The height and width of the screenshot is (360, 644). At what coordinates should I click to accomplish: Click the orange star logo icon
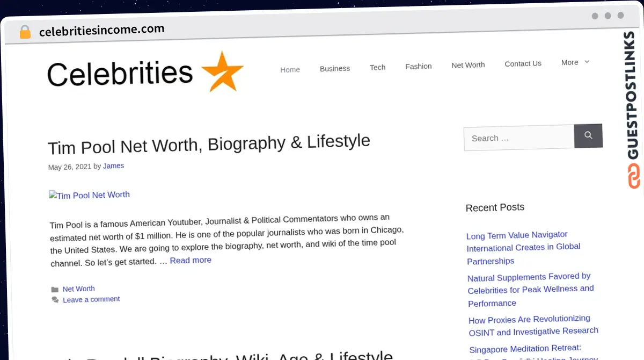[222, 73]
